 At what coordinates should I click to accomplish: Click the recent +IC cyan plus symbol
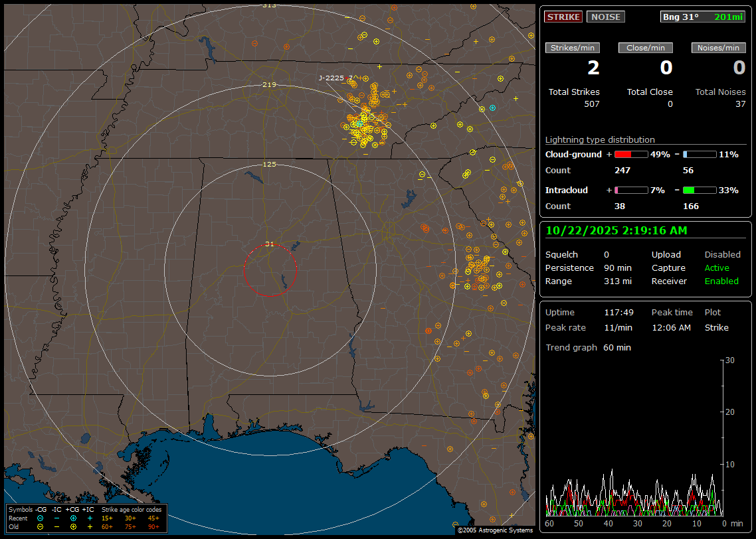(90, 518)
